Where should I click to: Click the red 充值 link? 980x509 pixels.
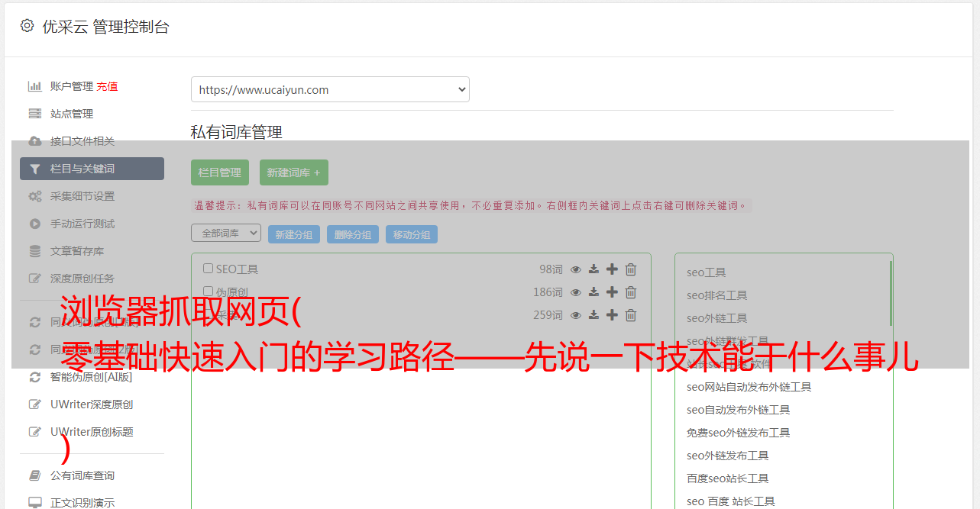[107, 86]
